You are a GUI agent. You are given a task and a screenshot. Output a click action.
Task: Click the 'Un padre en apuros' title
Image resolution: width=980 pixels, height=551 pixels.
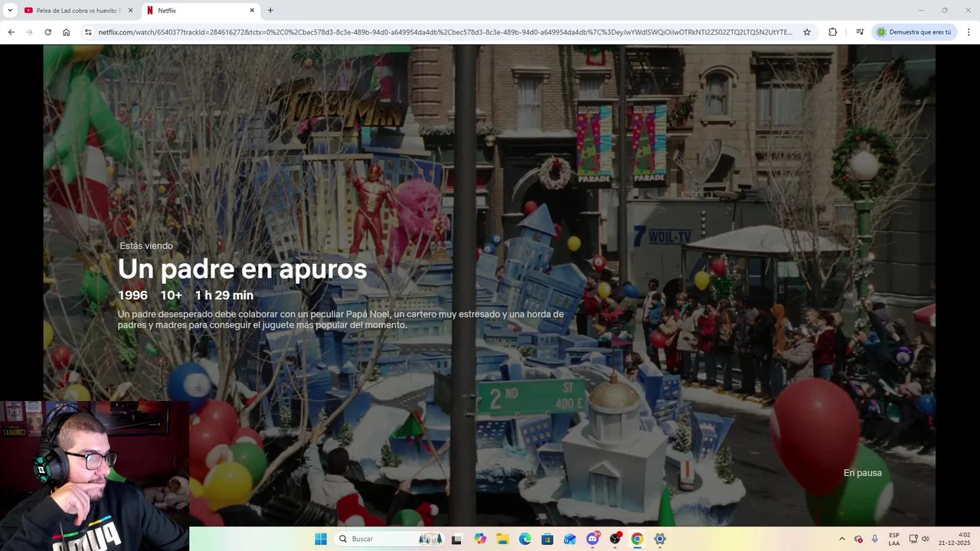(x=242, y=269)
